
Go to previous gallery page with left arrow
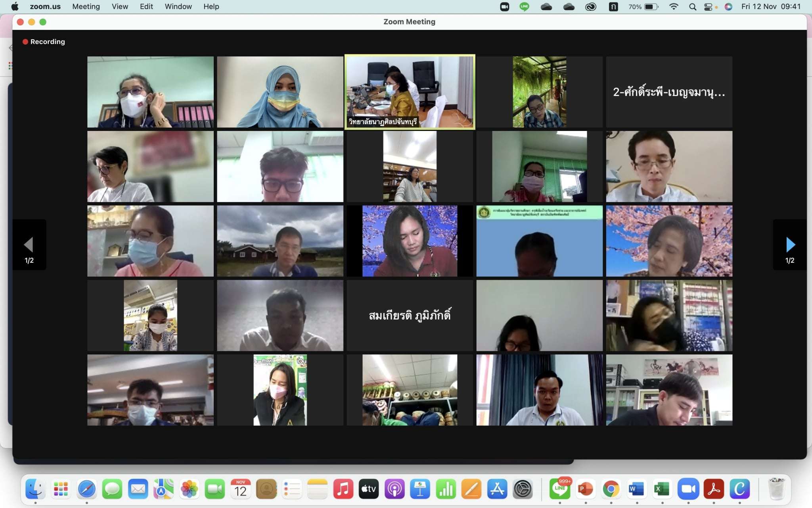[x=29, y=245]
